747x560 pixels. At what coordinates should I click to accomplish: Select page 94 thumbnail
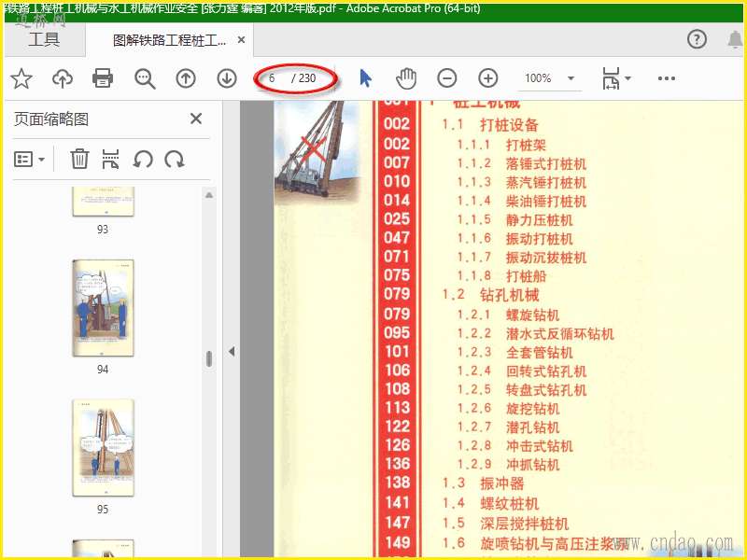(x=103, y=308)
